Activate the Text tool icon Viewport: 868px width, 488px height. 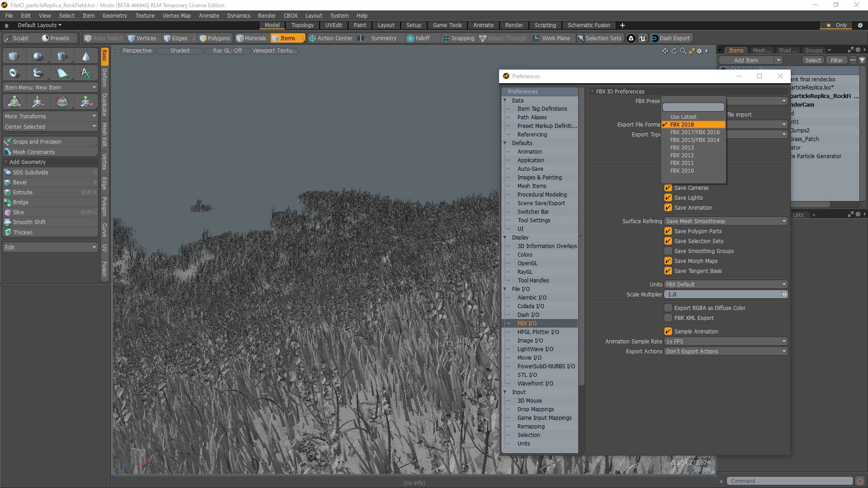point(86,73)
